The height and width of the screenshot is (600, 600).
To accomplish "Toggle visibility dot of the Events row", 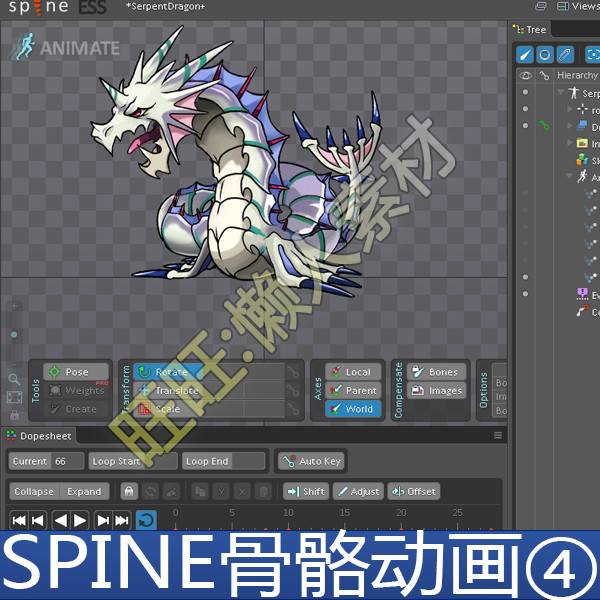I will click(x=525, y=294).
